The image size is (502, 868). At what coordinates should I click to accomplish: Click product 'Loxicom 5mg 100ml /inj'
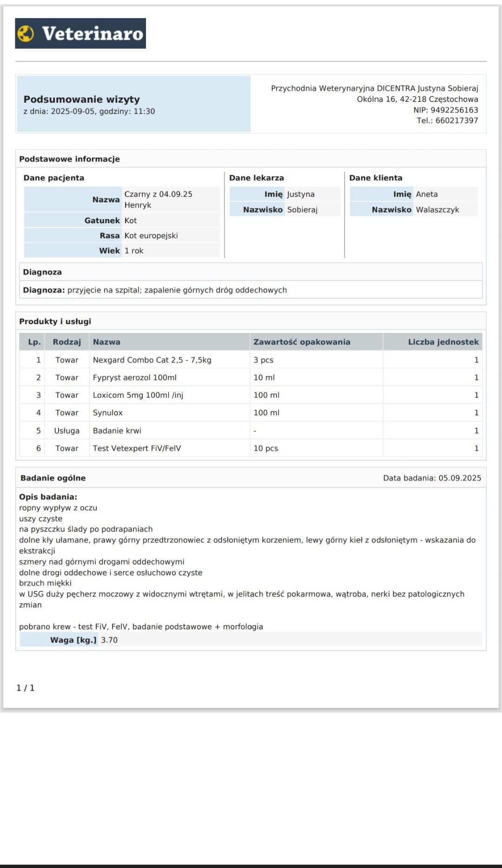[138, 395]
